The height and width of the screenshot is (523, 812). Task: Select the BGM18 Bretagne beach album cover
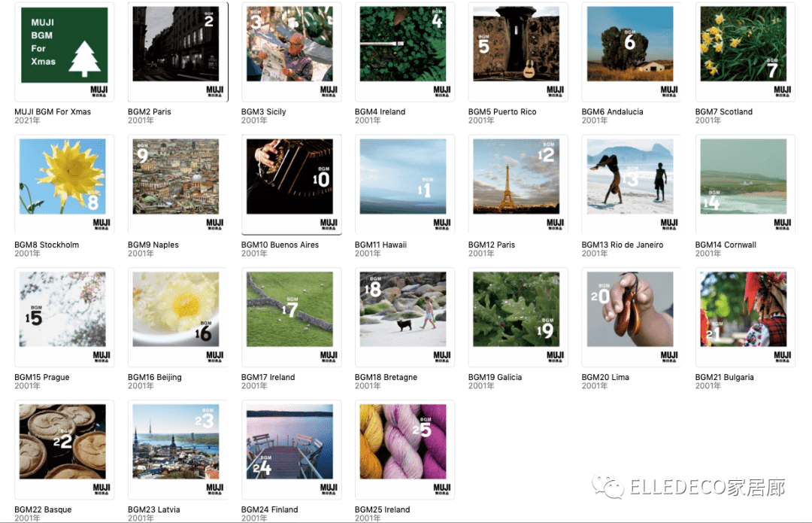click(x=404, y=318)
